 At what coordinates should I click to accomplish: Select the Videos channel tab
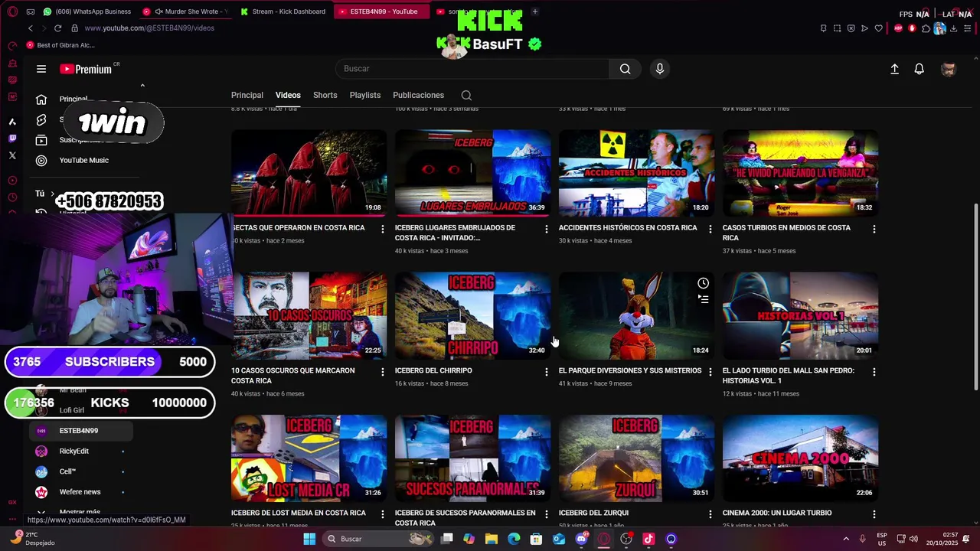(x=288, y=96)
